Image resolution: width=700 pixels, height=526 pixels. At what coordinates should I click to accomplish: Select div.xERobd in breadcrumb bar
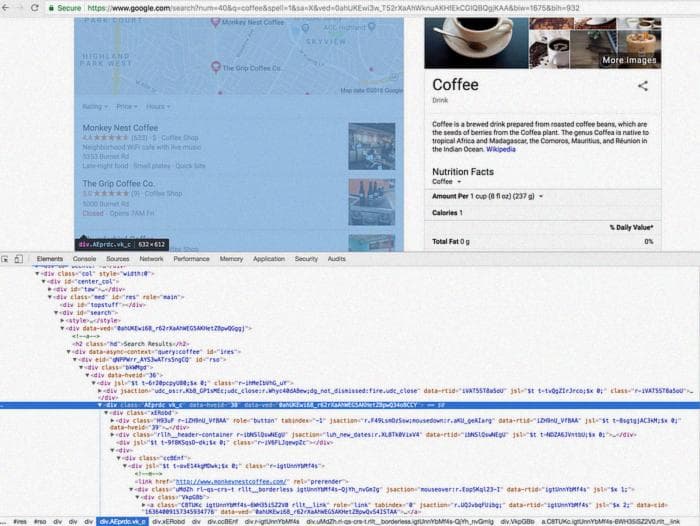pyautogui.click(x=168, y=522)
